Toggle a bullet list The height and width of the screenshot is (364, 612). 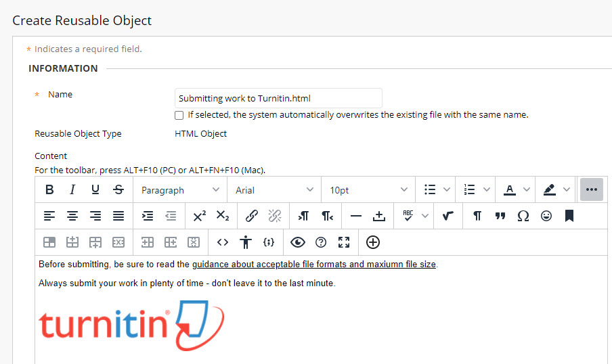click(x=430, y=189)
